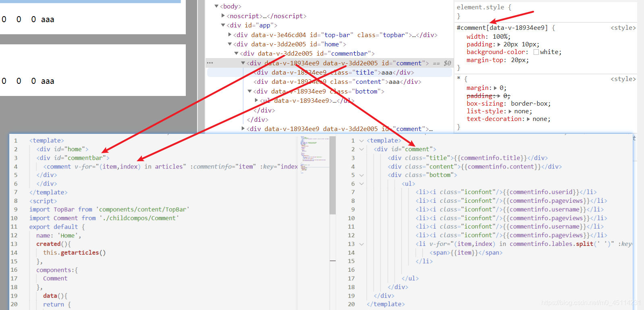Collapse the div id="app" node
Image resolution: width=644 pixels, height=310 pixels.
[x=223, y=25]
